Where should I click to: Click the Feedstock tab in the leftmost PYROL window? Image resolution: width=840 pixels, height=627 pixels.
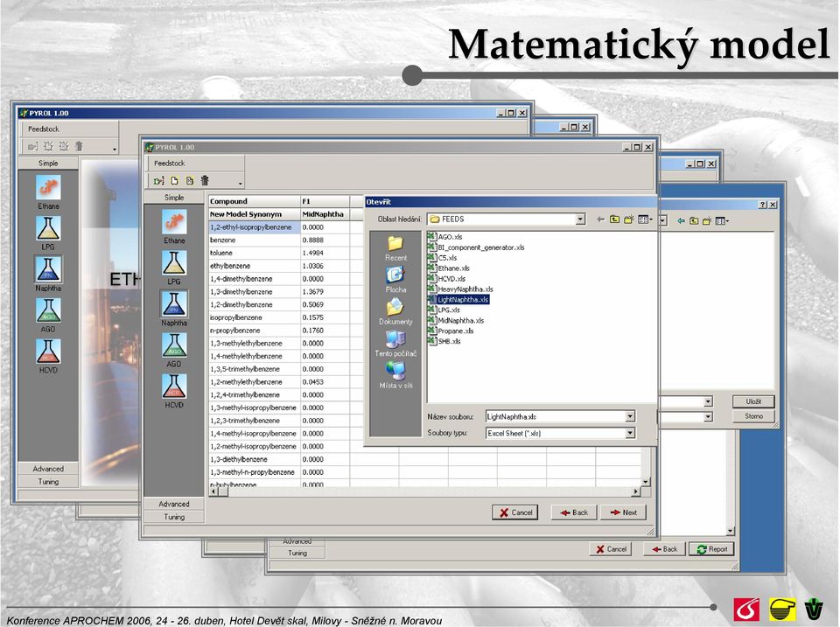coord(44,129)
